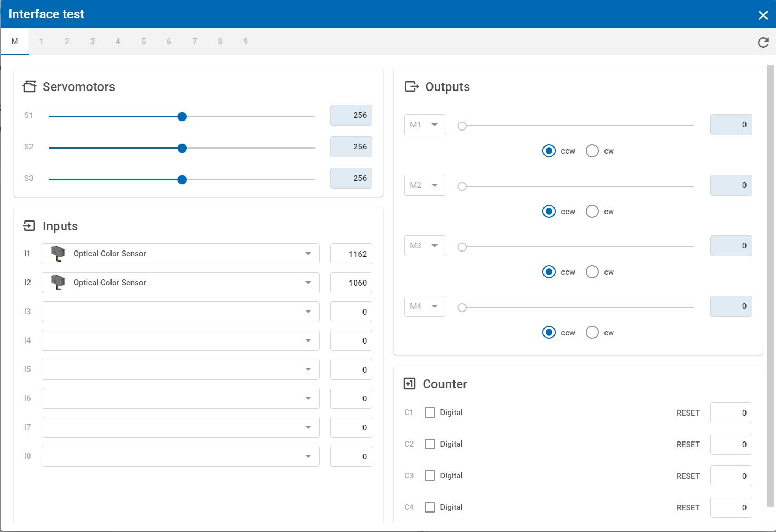Click the M2 output slider handle
776x532 pixels.
point(462,186)
